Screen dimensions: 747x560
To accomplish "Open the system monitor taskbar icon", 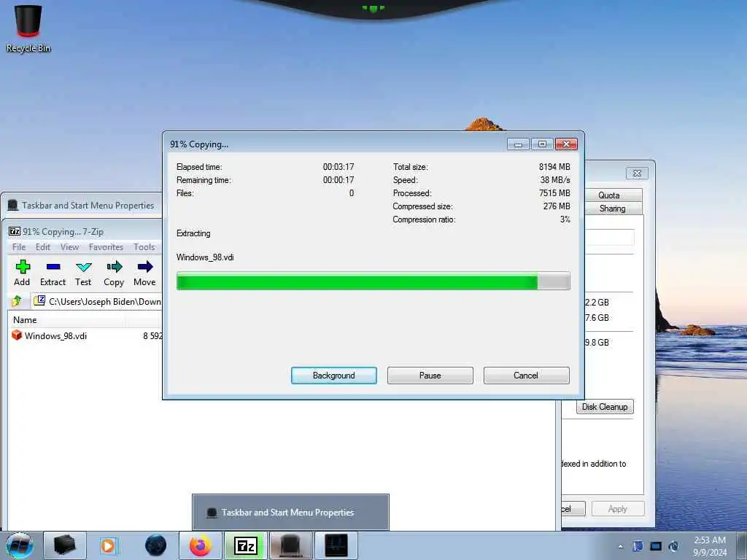I will click(336, 545).
